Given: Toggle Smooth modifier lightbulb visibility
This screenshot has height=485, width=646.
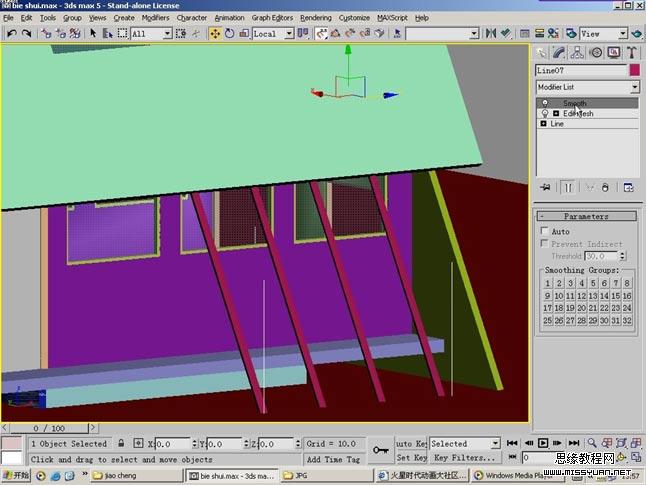Looking at the screenshot, I should pos(545,103).
